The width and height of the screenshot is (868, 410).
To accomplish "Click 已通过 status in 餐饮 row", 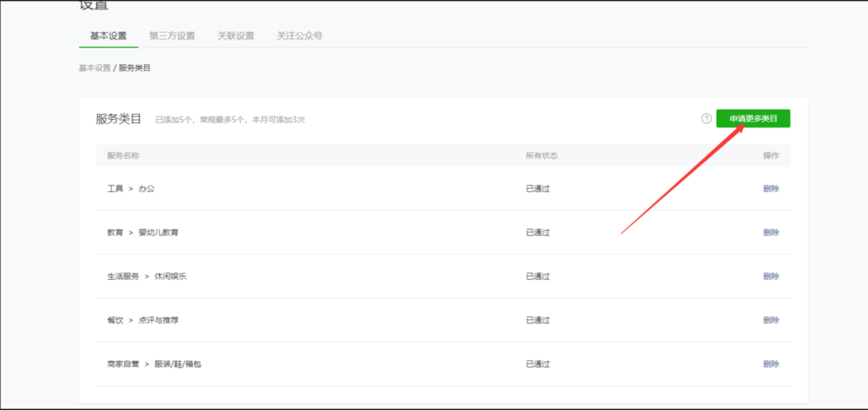I will pos(538,320).
